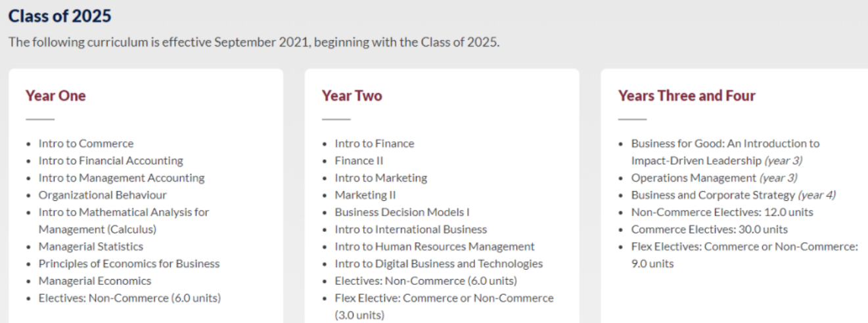Select the Year Two card heading
This screenshot has height=323, width=868.
pos(352,96)
